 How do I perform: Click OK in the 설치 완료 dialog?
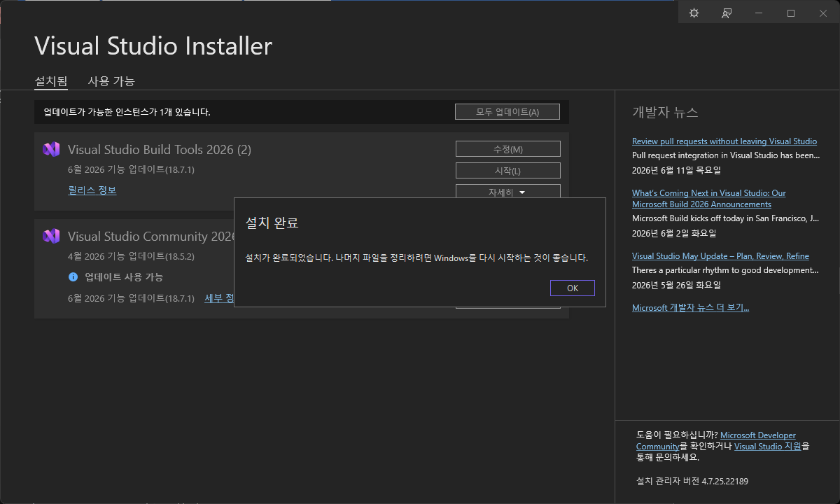[573, 288]
